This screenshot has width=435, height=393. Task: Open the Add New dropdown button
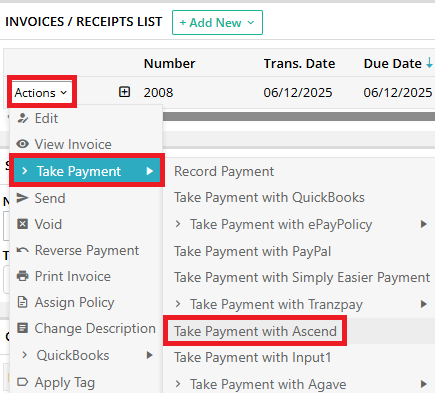[x=217, y=23]
